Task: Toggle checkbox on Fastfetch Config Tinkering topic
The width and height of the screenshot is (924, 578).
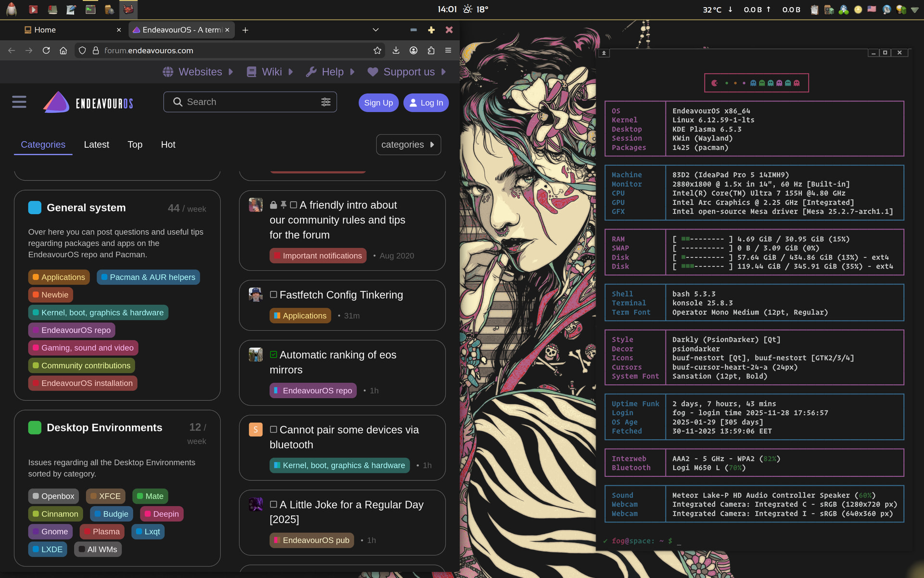Action: point(273,295)
